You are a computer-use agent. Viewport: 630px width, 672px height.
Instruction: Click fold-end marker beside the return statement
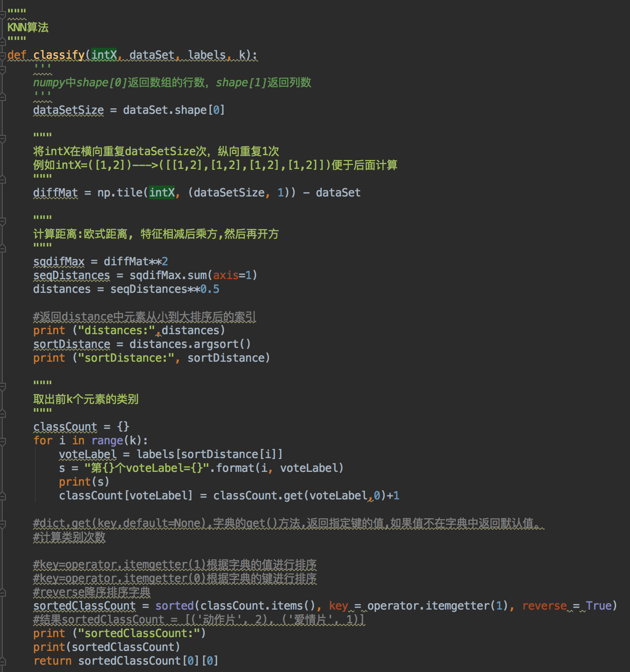(2, 662)
